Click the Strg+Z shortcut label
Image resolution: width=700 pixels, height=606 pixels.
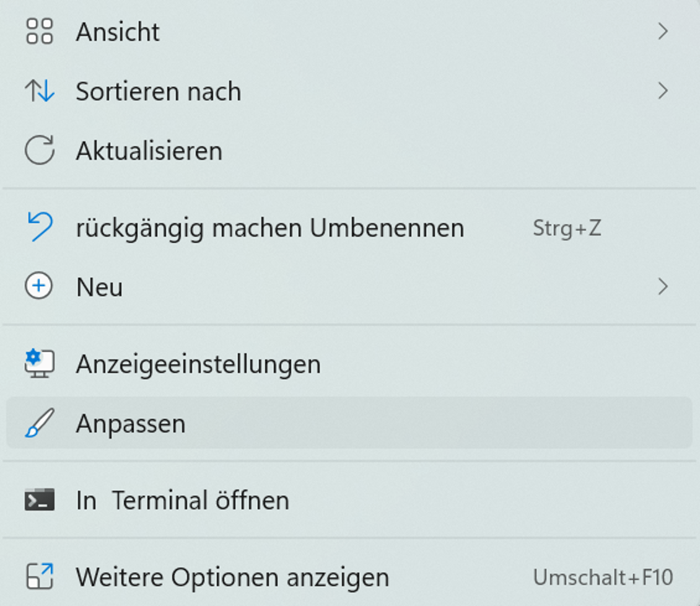567,227
